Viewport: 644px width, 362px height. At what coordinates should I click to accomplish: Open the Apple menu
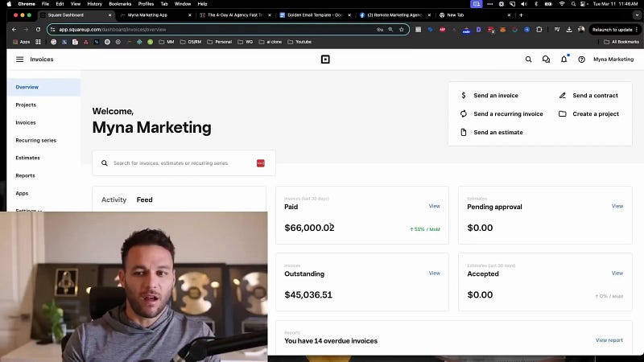tap(9, 4)
